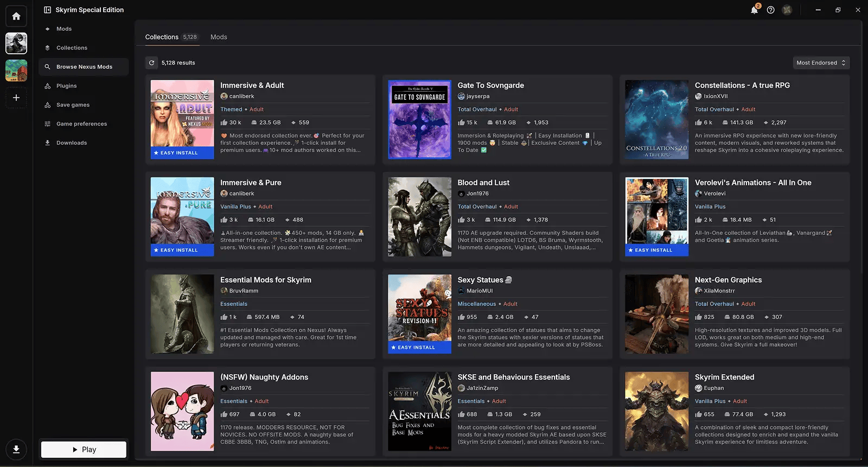Select the Skyrim game icon in sidebar
The width and height of the screenshot is (868, 467).
click(x=16, y=43)
